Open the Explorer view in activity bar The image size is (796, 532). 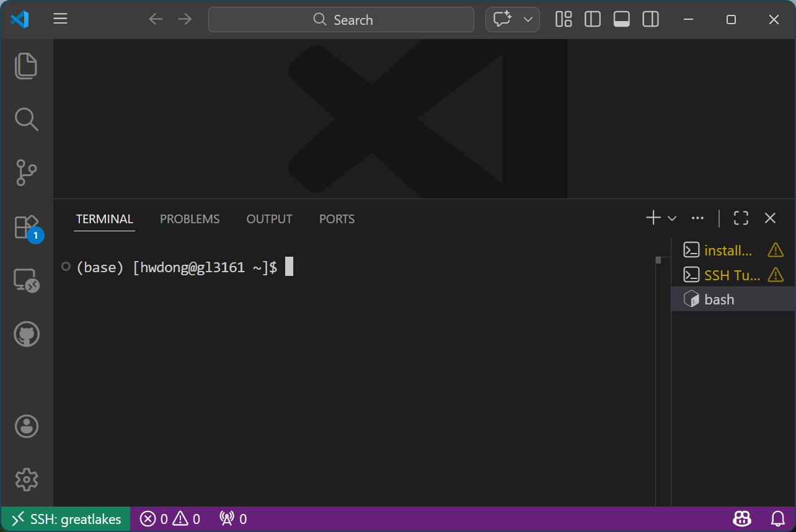coord(26,66)
